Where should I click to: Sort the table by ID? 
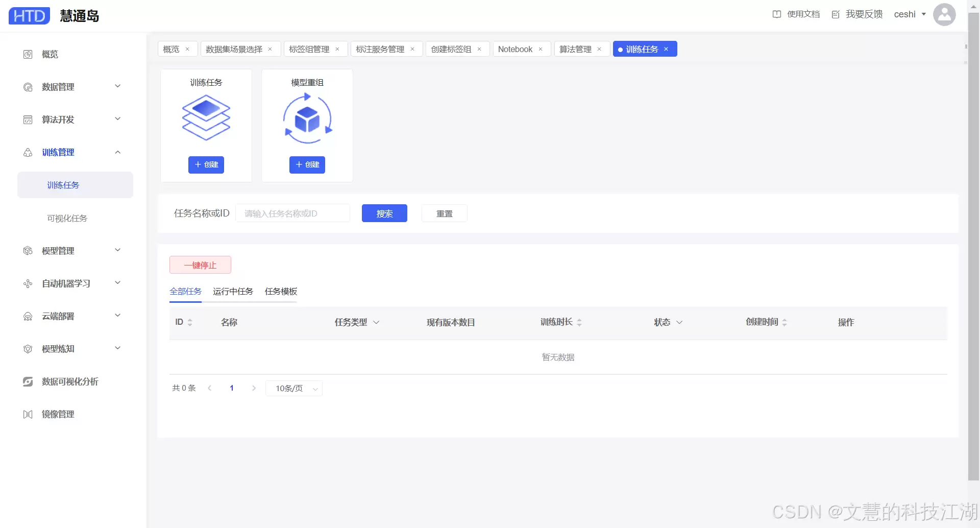190,322
